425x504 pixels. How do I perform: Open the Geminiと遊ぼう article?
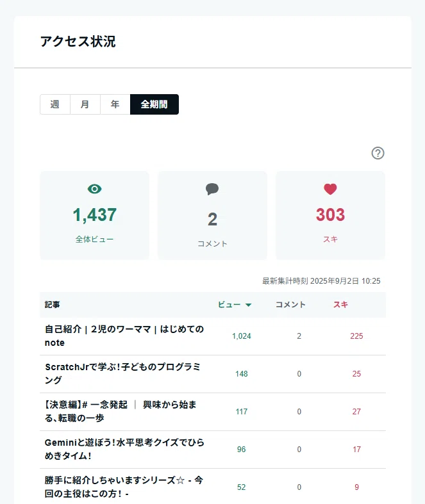pos(124,449)
